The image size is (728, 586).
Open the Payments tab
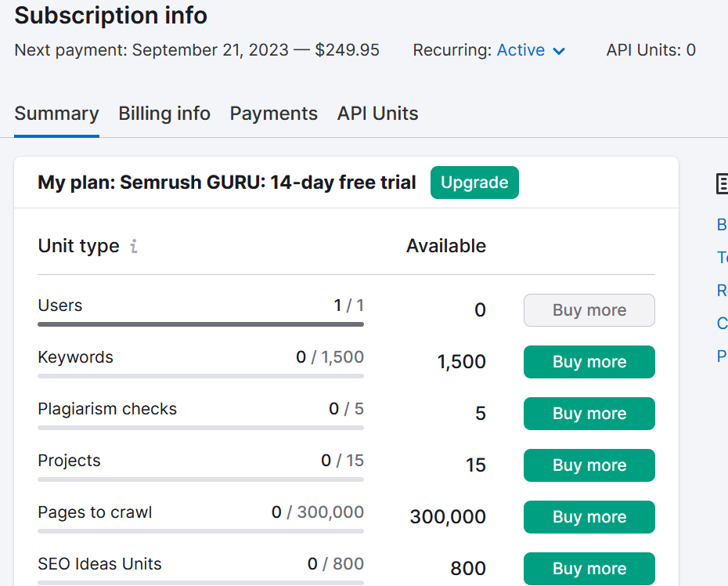tap(273, 114)
